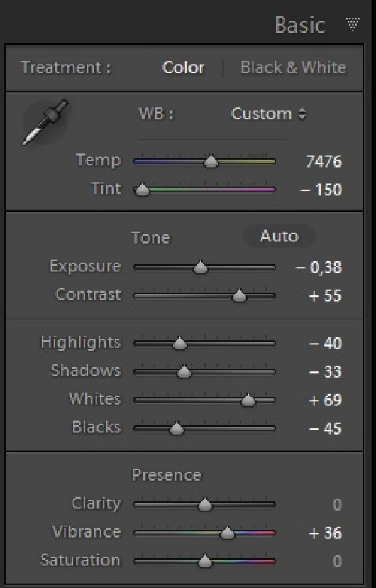Click the Exposure value field -0,38

pos(319,268)
